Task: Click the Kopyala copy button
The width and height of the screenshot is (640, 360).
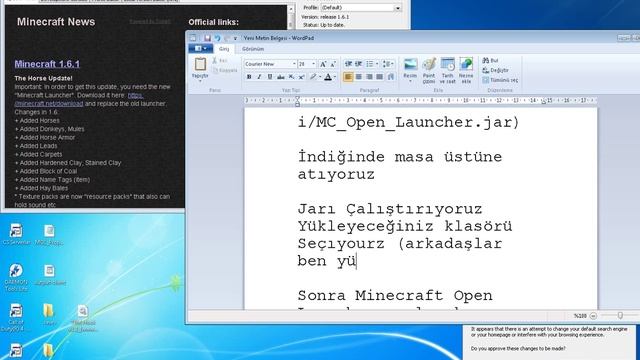Action: (225, 70)
